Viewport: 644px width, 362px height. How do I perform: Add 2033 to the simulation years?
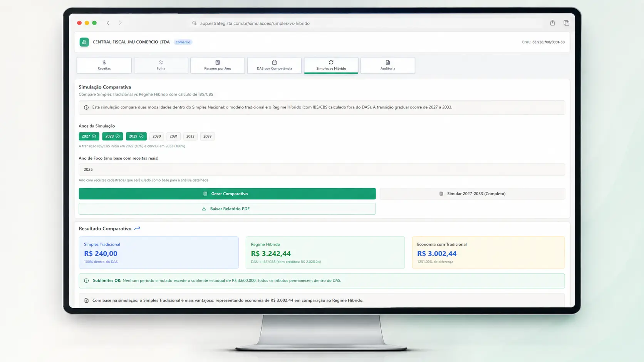207,136
